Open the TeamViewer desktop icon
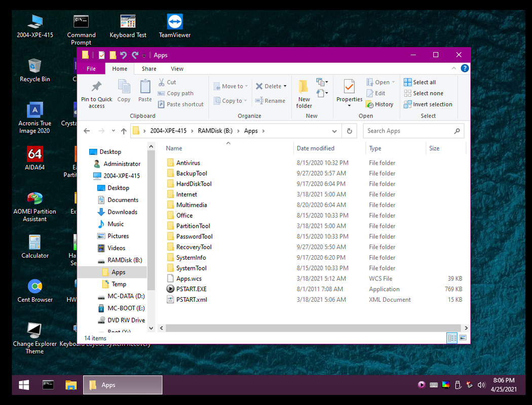This screenshot has height=405, width=532. pyautogui.click(x=174, y=26)
